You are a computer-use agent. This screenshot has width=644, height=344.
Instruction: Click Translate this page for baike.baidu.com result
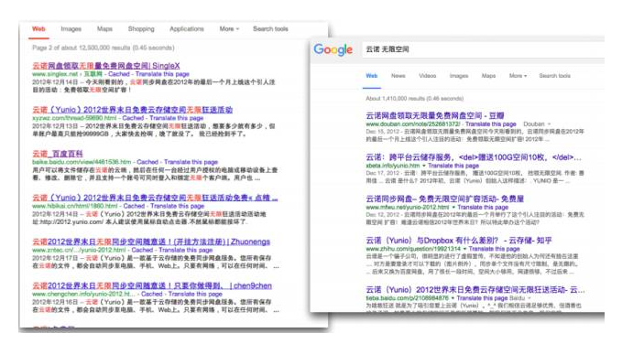tap(191, 162)
